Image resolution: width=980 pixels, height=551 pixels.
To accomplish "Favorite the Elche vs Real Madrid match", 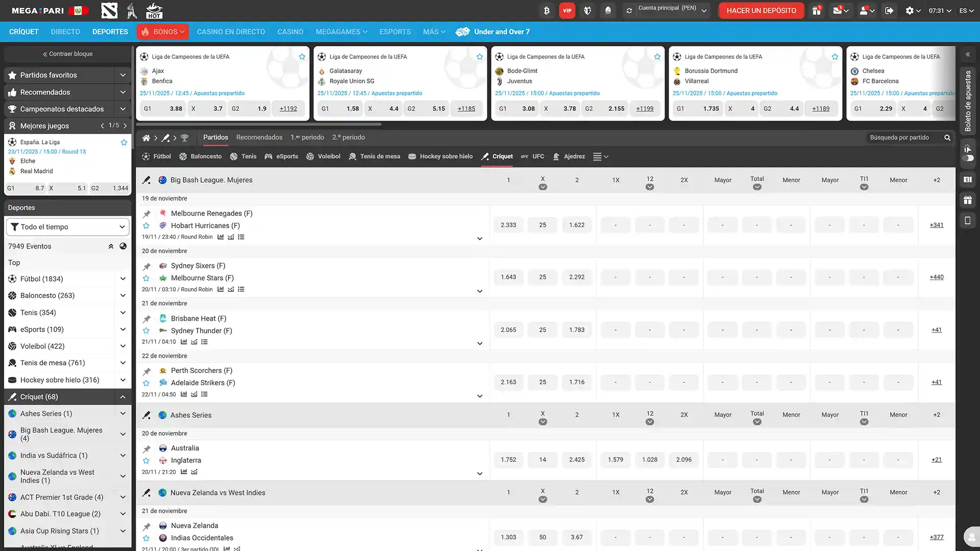I will click(x=124, y=142).
